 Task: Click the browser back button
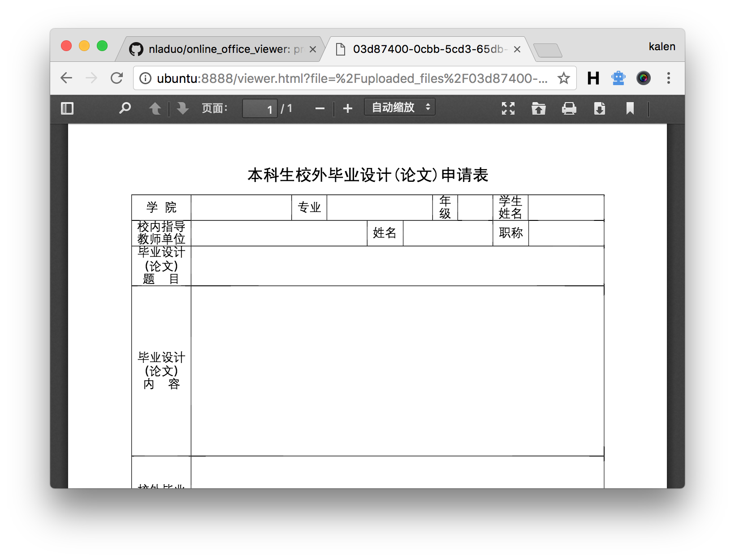point(66,78)
